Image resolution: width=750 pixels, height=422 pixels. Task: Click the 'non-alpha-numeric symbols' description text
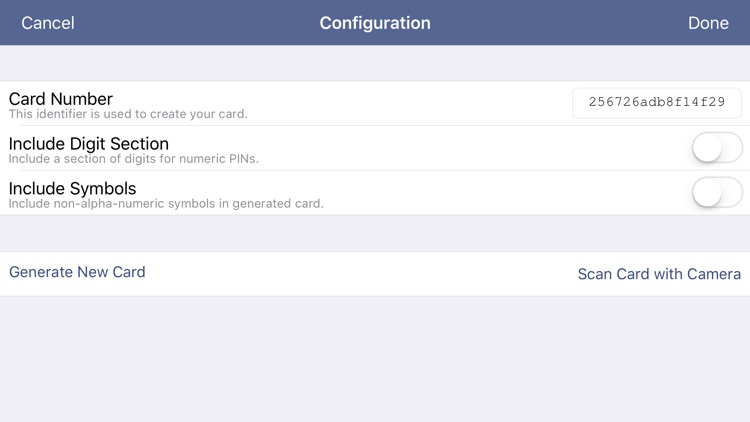[x=166, y=204]
